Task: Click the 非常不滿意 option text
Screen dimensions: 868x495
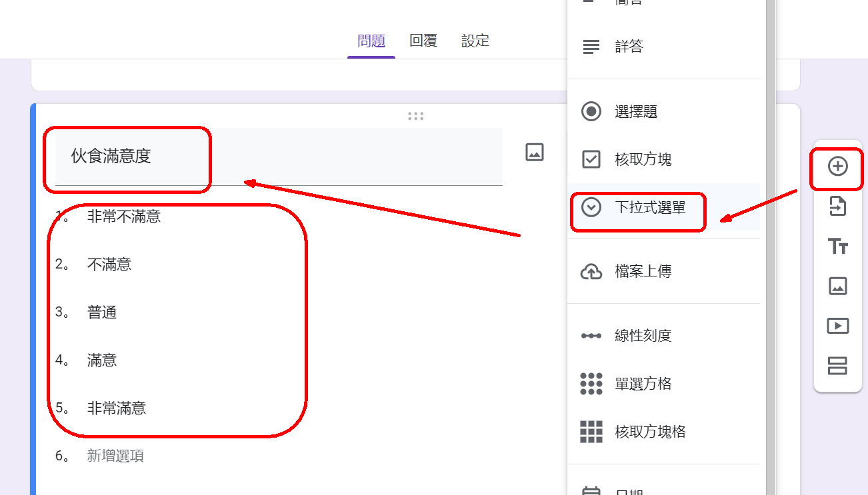Action: [x=124, y=217]
